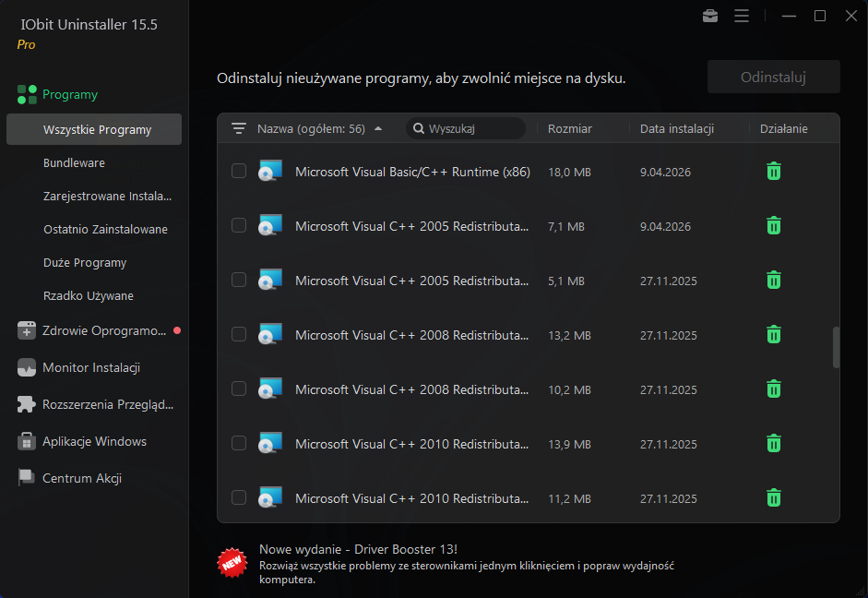Open the Centrum Akcji label
This screenshot has height=598, width=868.
(x=82, y=478)
